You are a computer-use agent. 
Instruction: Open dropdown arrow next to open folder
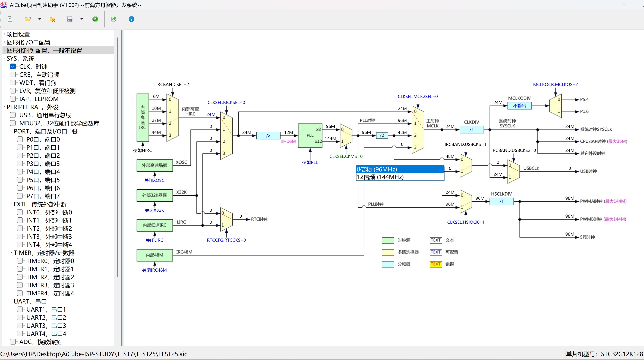point(40,19)
